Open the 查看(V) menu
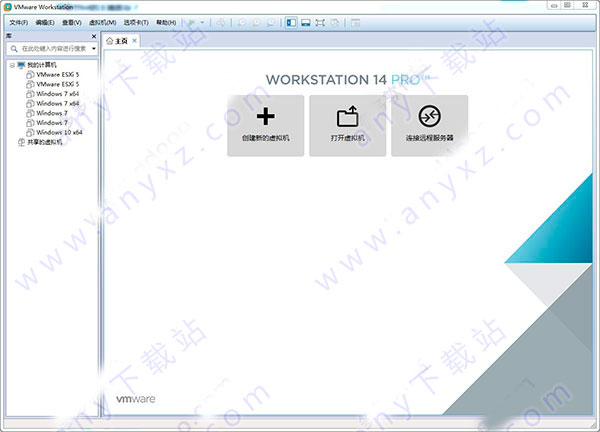600x432 pixels. [72, 23]
